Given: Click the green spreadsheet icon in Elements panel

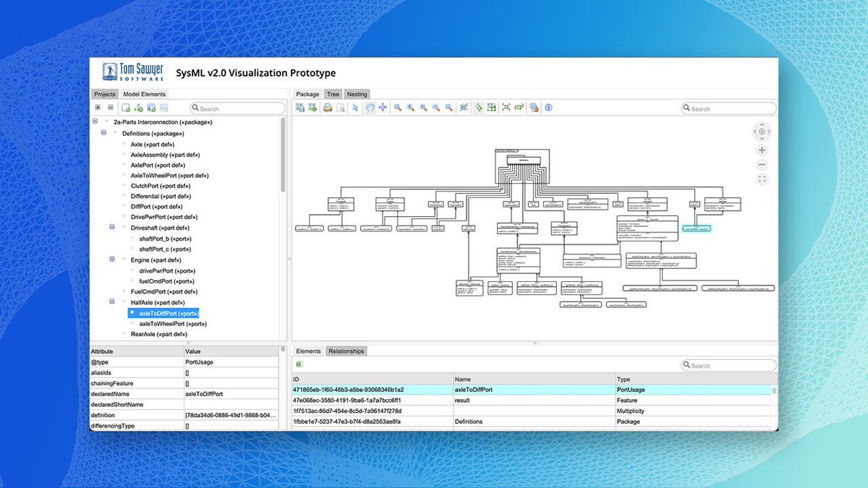Looking at the screenshot, I should 299,364.
